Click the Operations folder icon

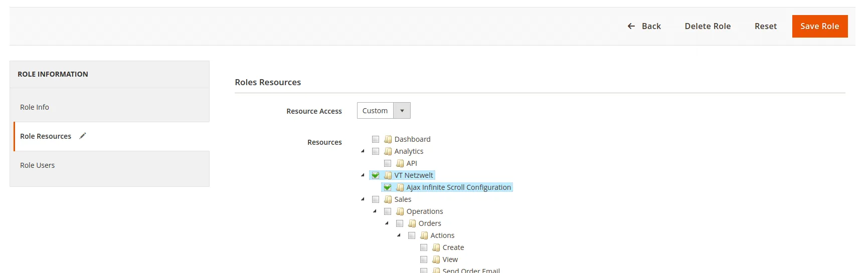coord(400,211)
